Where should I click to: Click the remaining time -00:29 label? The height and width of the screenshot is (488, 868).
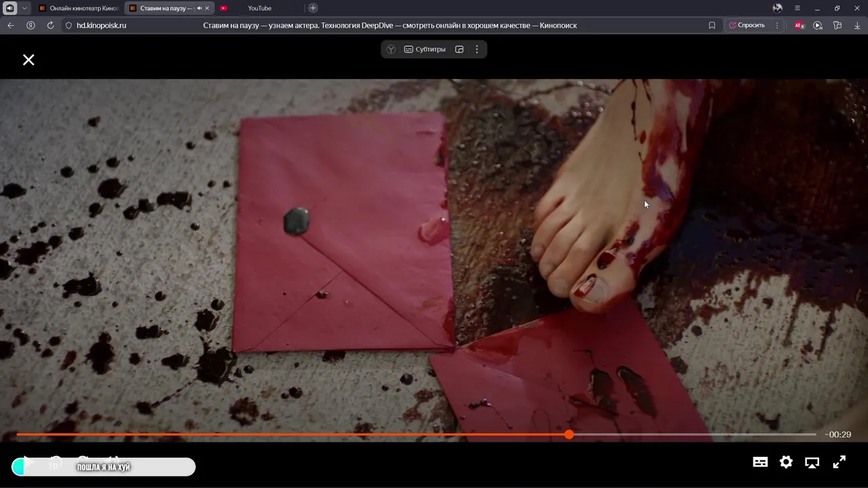point(838,434)
